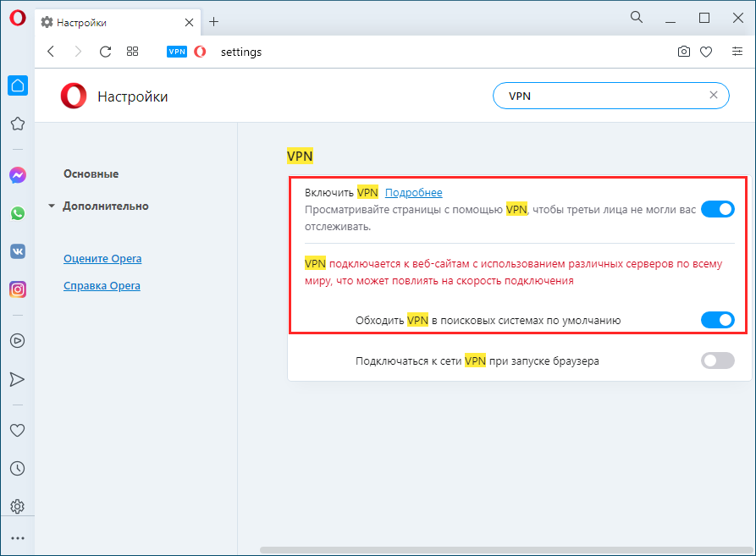Image resolution: width=756 pixels, height=556 pixels.
Task: Open the Справка Opera link
Action: point(102,286)
